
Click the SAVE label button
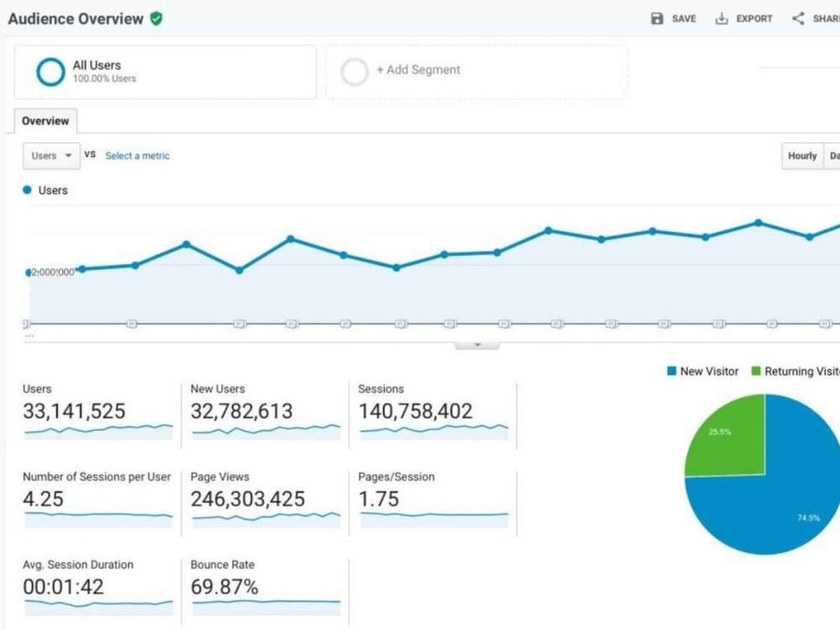[x=684, y=18]
